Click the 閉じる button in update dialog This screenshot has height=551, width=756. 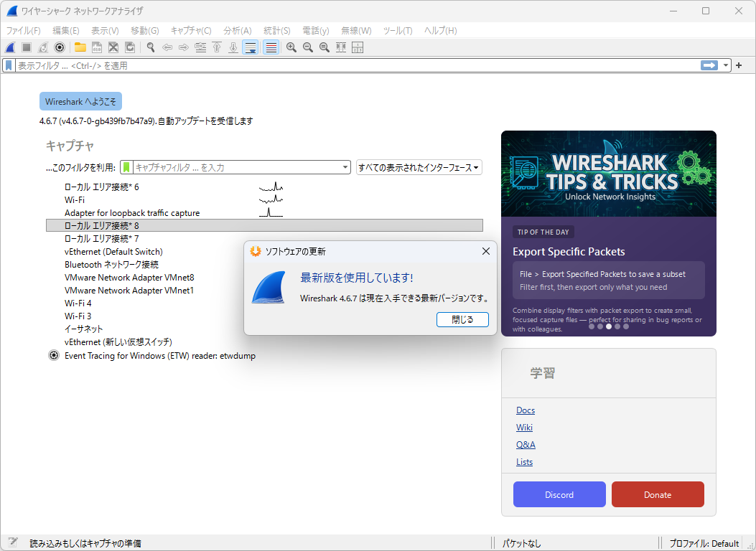tap(462, 319)
